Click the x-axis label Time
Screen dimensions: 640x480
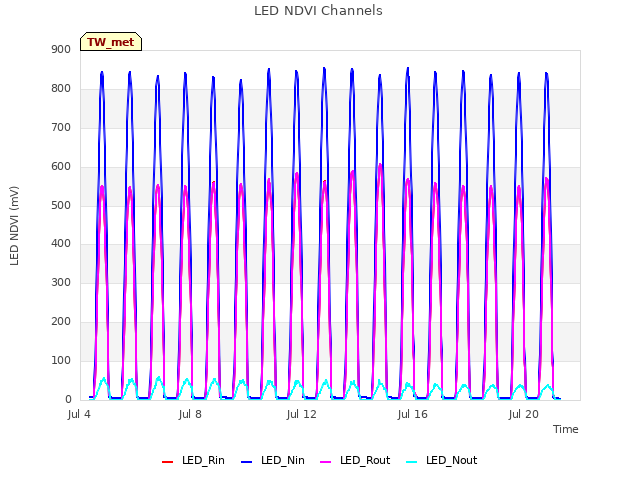pyautogui.click(x=565, y=429)
